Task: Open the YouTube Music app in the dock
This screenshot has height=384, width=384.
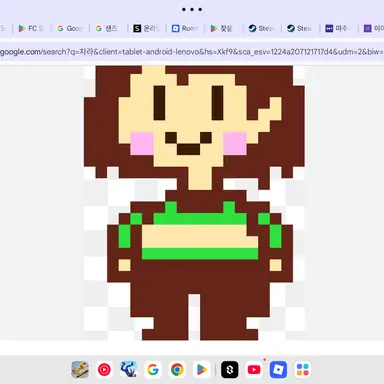Action: [x=104, y=370]
